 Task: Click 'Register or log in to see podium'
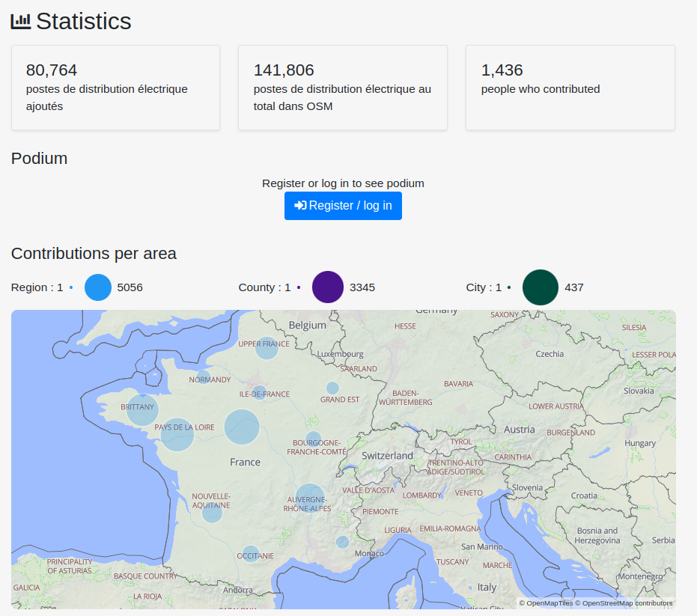[343, 183]
